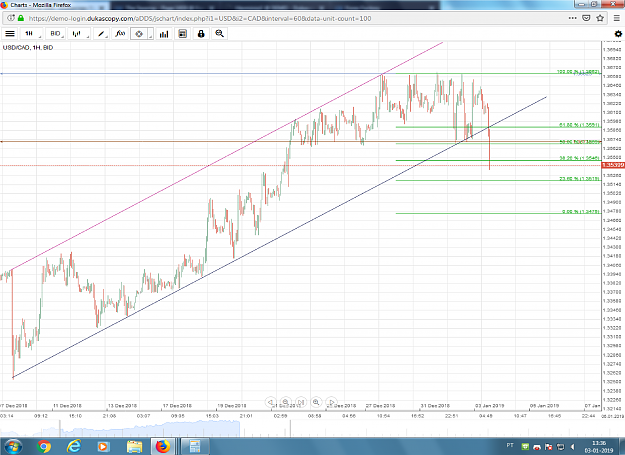Click the zoom in chart button

[316, 402]
